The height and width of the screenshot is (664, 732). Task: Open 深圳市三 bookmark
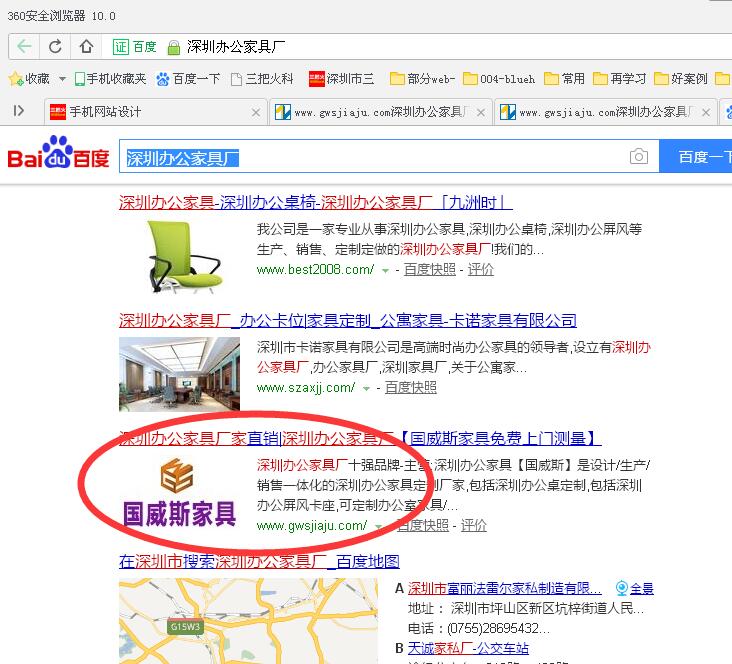(x=341, y=79)
